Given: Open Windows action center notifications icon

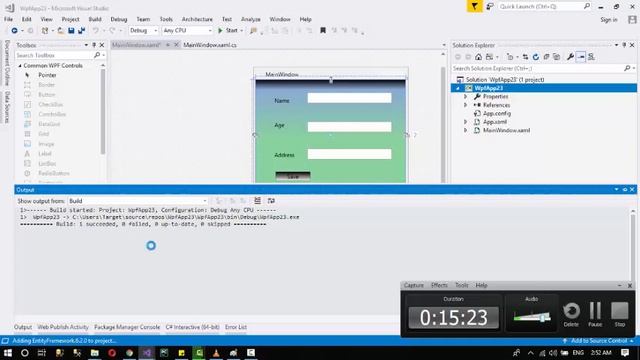Looking at the screenshot, I should point(625,353).
